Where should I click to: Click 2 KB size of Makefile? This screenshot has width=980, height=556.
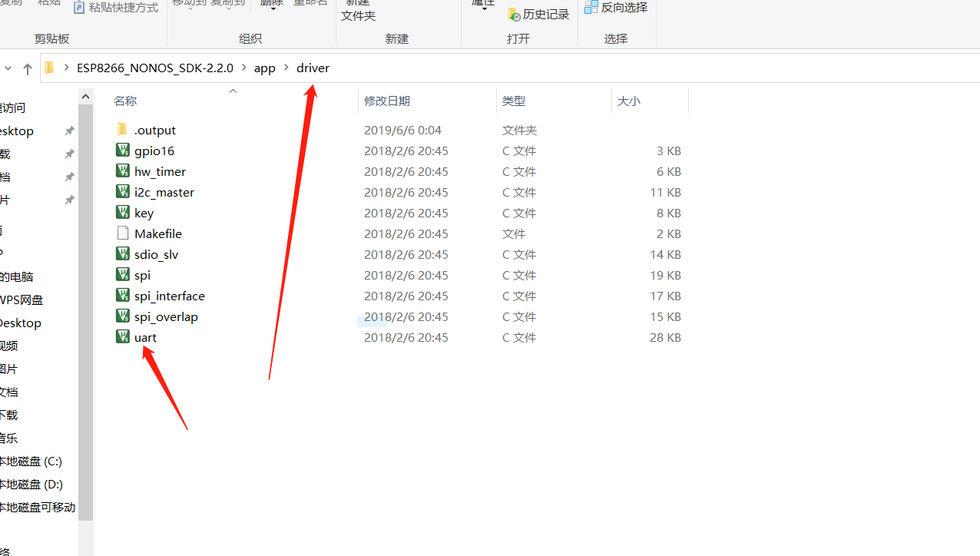(x=668, y=233)
